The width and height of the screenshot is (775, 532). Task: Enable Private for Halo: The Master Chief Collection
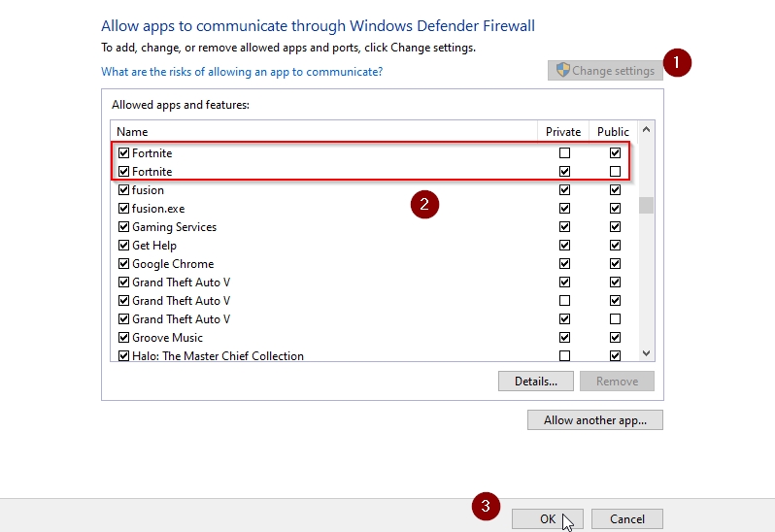coord(564,355)
